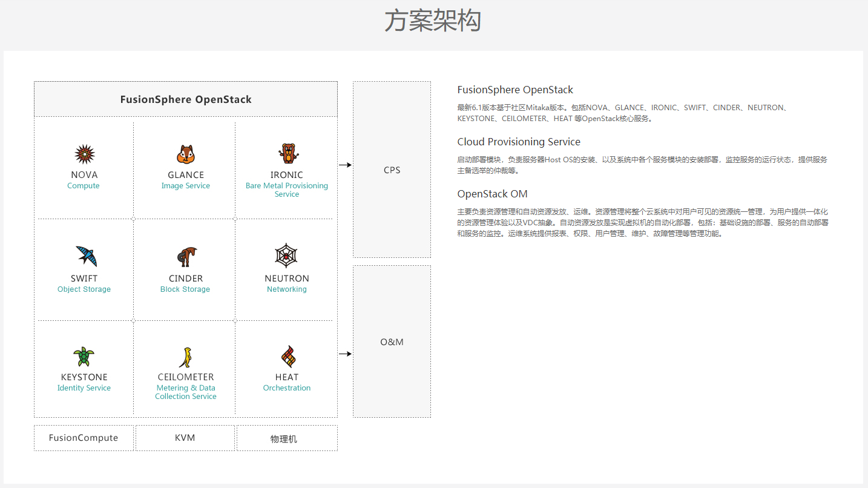868x488 pixels.
Task: Click the CPS box
Action: coord(392,170)
